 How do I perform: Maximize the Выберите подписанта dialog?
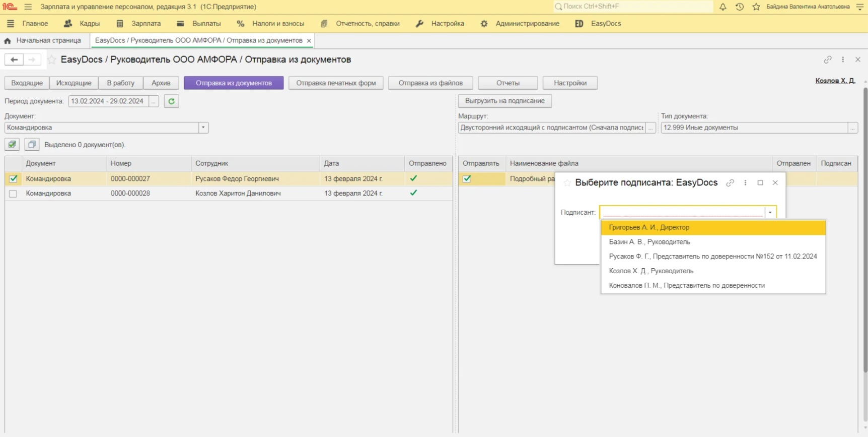click(x=760, y=183)
